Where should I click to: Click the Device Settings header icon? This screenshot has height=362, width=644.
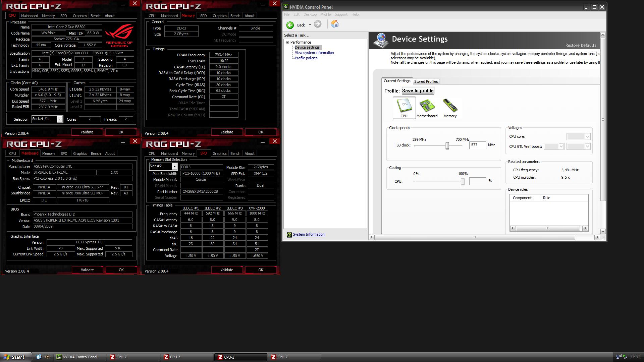pos(381,41)
